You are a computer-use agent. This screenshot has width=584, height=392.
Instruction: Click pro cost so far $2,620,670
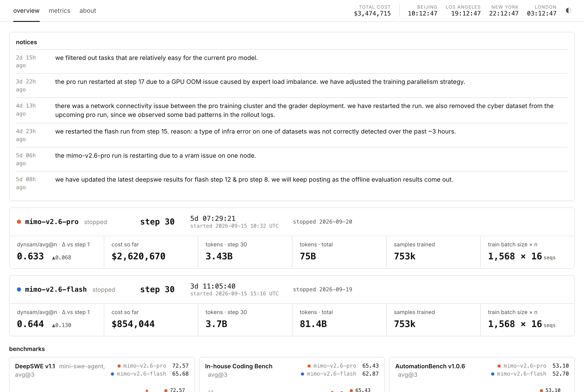coord(138,256)
